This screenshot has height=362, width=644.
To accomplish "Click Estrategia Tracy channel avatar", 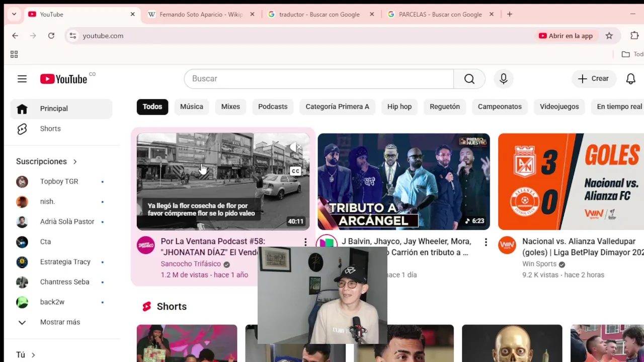I will click(22, 262).
